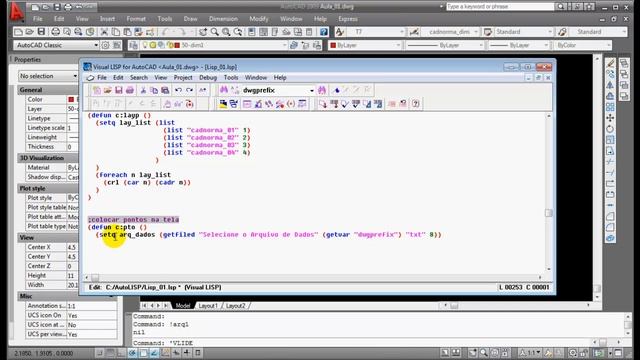Click LISP Console icon in Visual LISP
The height and width of the screenshot is (360, 640).
(x=247, y=104)
